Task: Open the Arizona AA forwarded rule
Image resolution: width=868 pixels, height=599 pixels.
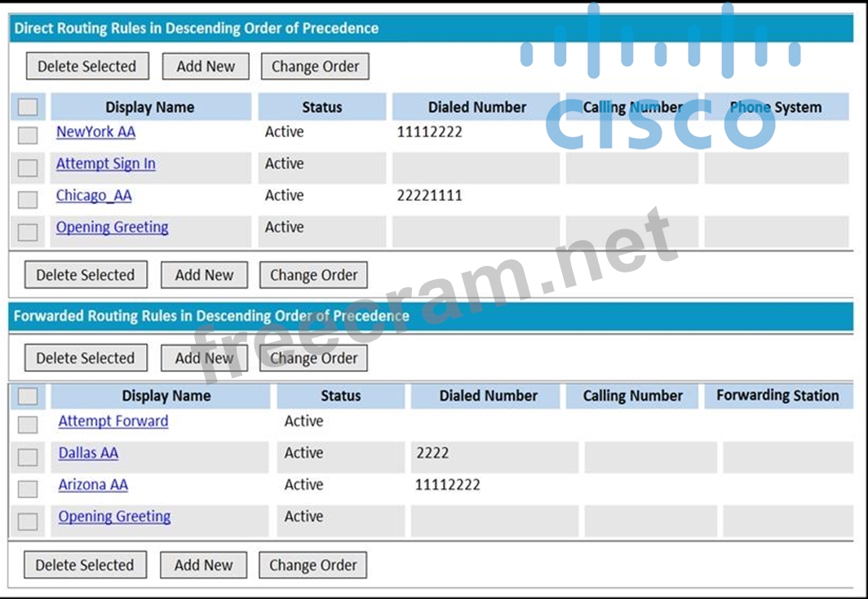Action: [93, 485]
